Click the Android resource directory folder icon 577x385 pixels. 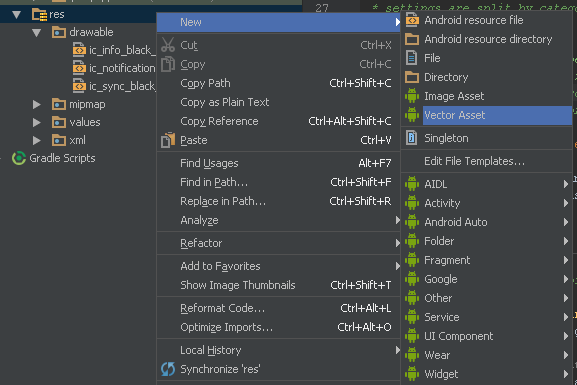click(x=412, y=39)
